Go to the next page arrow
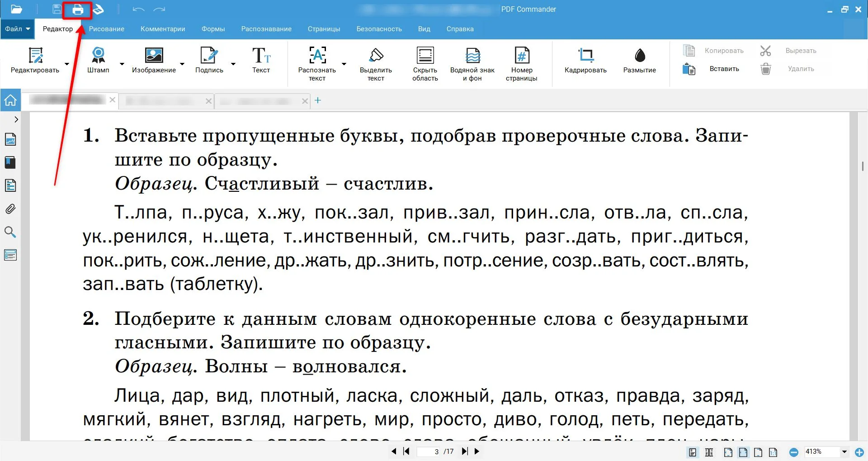This screenshot has width=868, height=461. [x=477, y=451]
